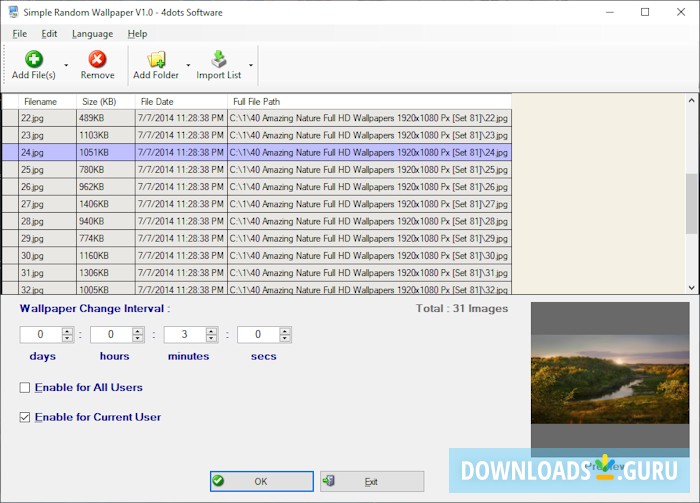Click the Exit button icon

click(330, 481)
